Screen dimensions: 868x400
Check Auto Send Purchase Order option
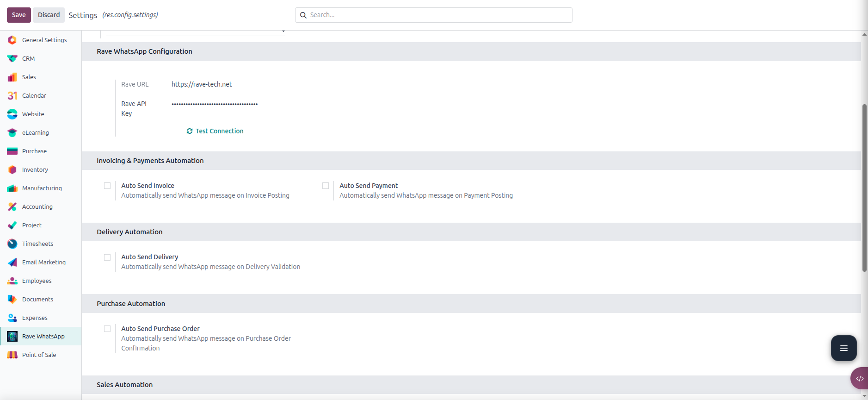(107, 329)
